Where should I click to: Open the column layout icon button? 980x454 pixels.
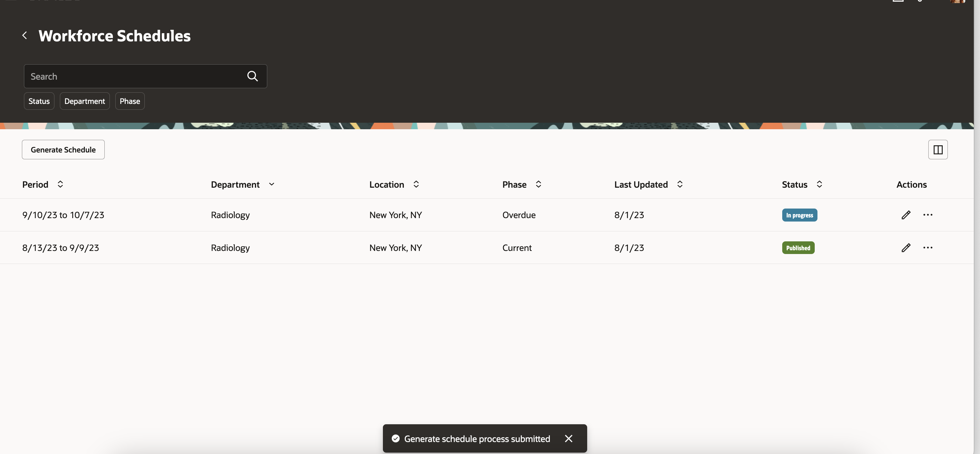(x=937, y=150)
